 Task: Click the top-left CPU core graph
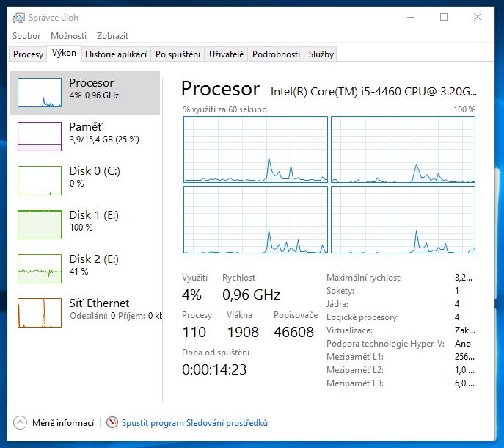[x=255, y=149]
